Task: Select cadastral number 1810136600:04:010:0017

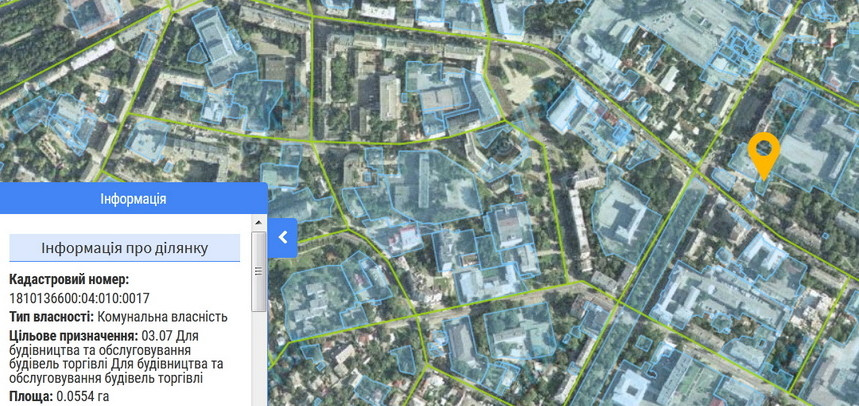Action: click(79, 298)
